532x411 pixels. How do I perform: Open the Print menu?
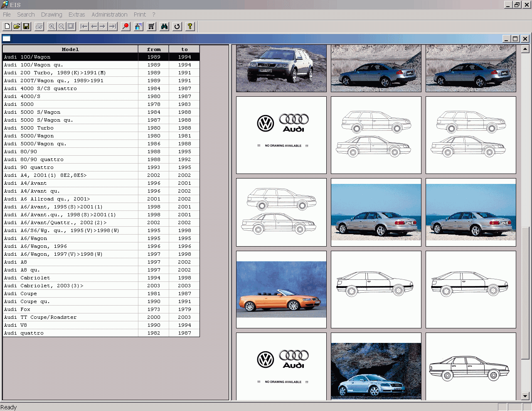tap(140, 15)
